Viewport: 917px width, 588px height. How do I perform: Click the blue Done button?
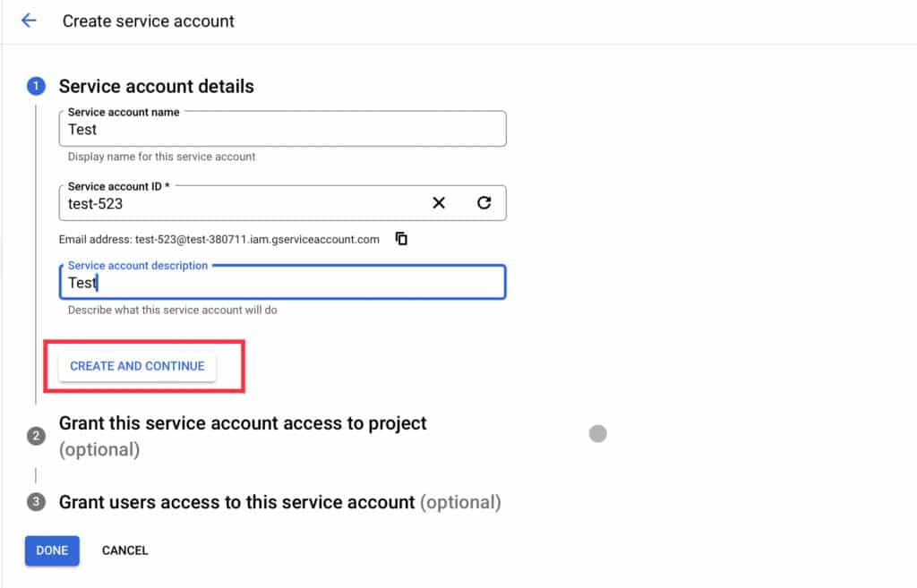(52, 550)
